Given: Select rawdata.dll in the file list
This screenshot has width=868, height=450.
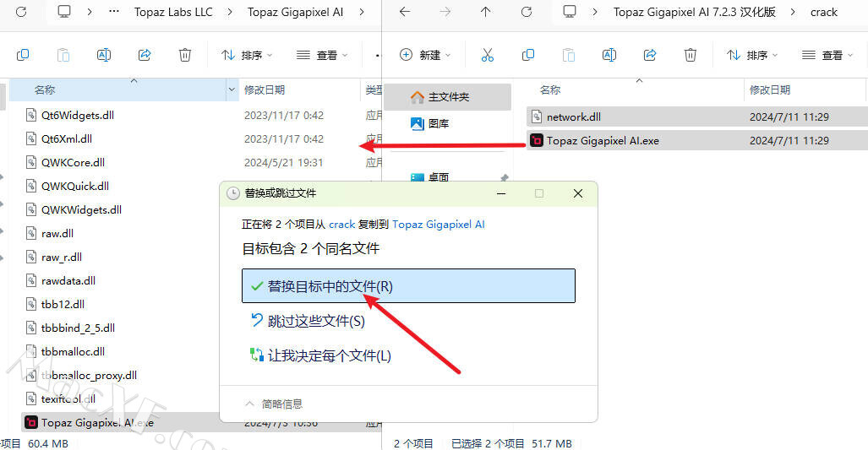Looking at the screenshot, I should pos(68,281).
